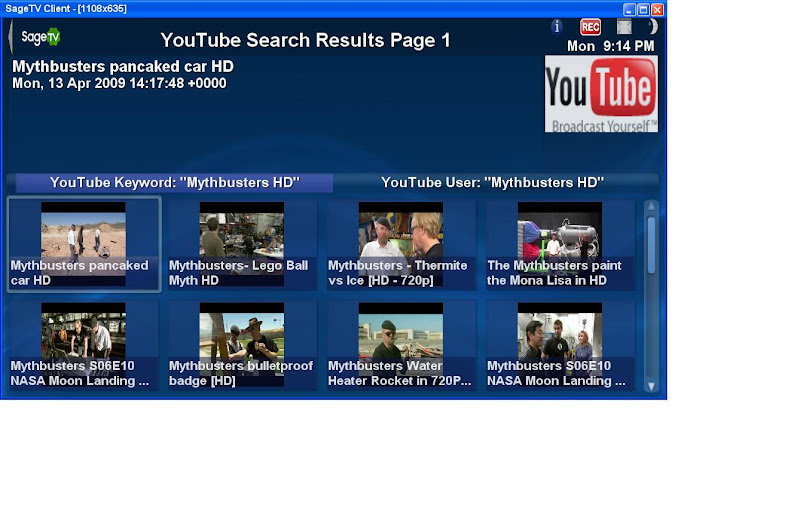
Task: Open first Mythbusters S06E10 NASA Moon Landing video
Action: point(84,346)
